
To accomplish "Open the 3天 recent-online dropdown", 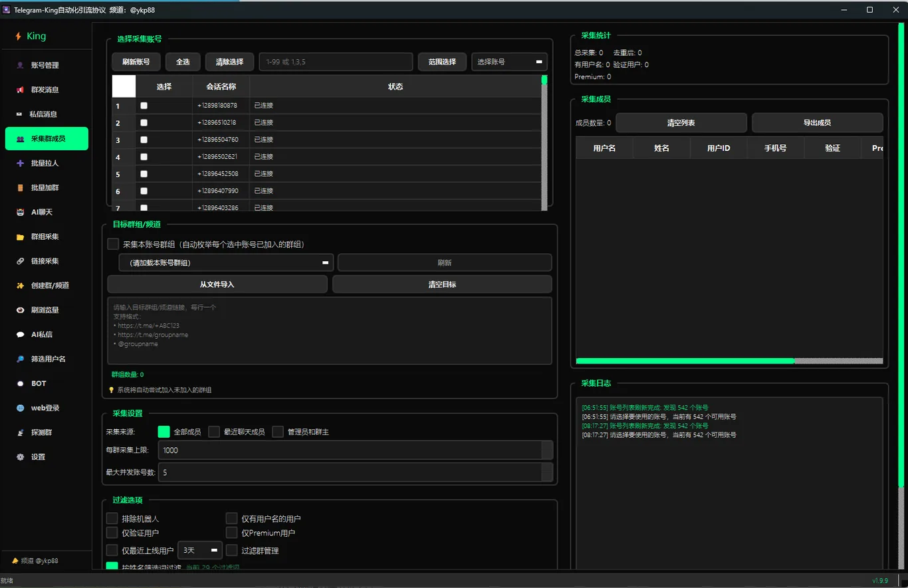I will tap(199, 550).
